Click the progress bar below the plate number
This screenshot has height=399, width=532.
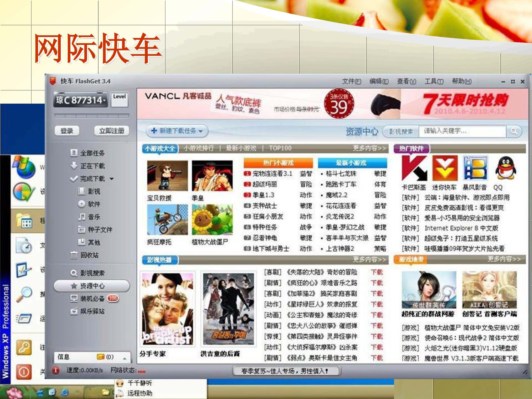coord(92,116)
